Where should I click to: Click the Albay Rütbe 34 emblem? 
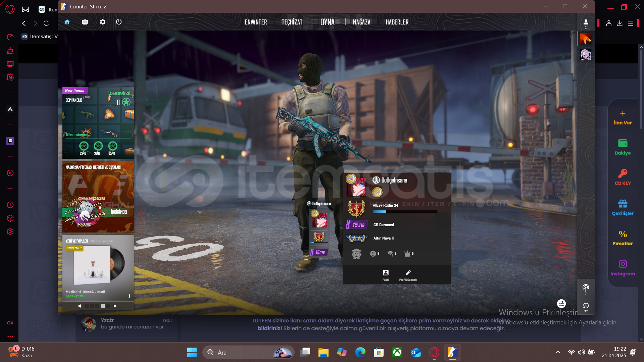(356, 209)
